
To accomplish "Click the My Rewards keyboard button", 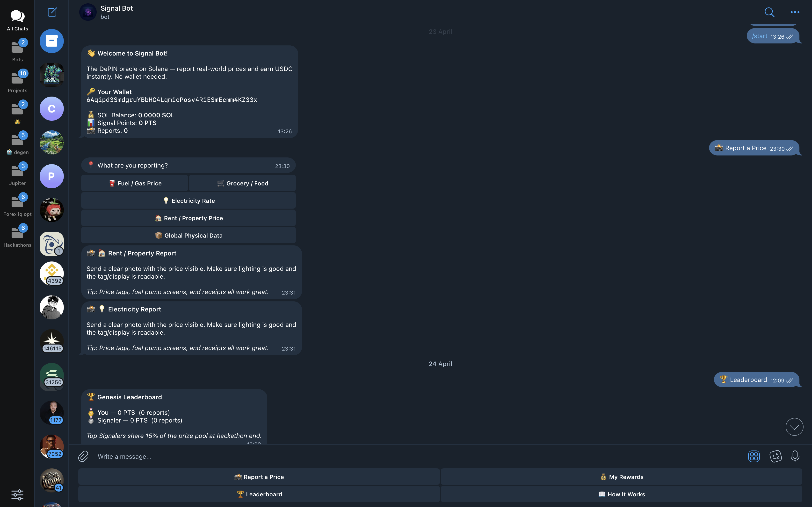I will [621, 477].
